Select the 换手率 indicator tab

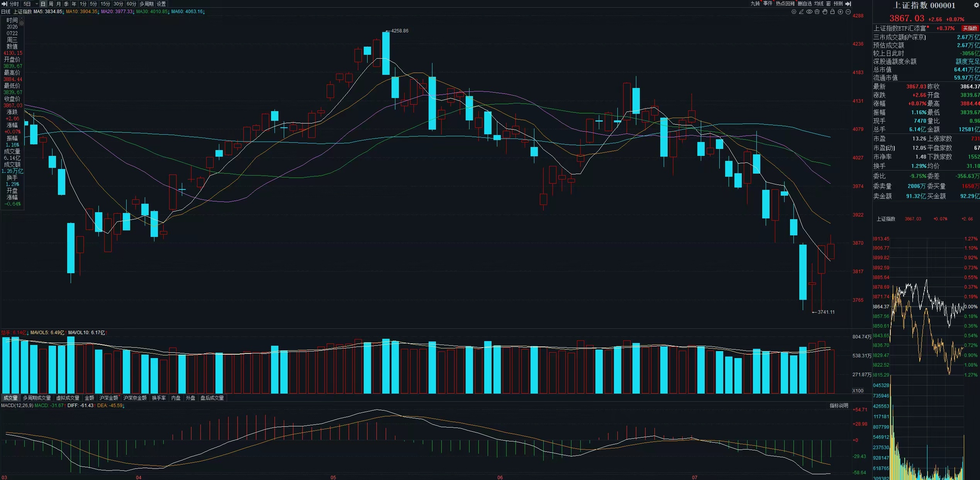pos(159,398)
